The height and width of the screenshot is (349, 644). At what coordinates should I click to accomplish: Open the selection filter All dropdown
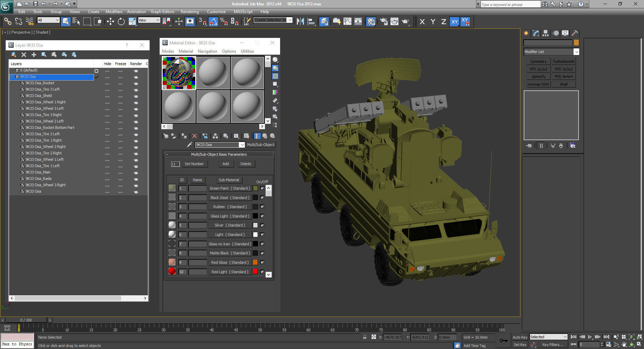click(48, 20)
